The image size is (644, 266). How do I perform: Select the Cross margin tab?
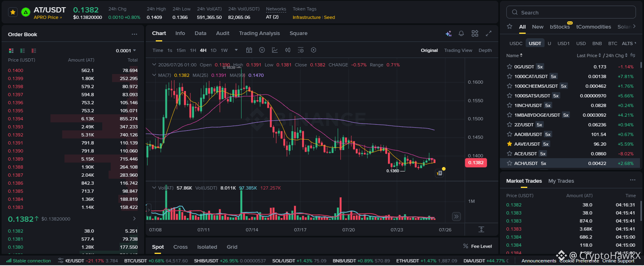tap(180, 247)
